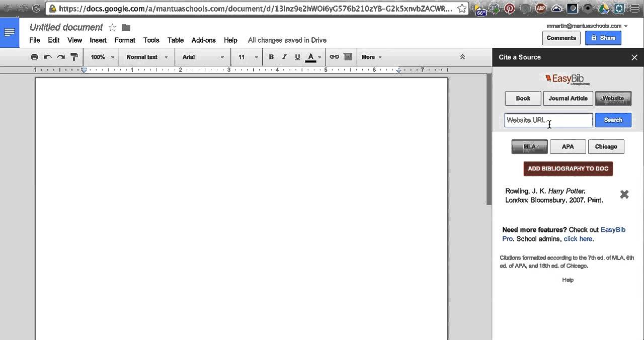The image size is (644, 340).
Task: Click the Pinterest extension icon
Action: click(510, 9)
